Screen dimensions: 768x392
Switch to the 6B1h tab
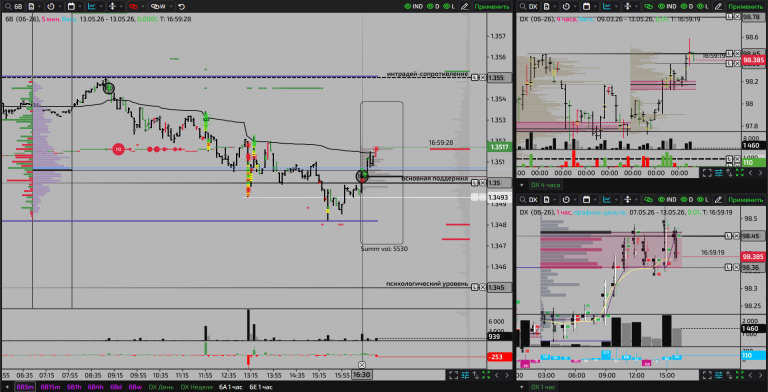[x=73, y=387]
